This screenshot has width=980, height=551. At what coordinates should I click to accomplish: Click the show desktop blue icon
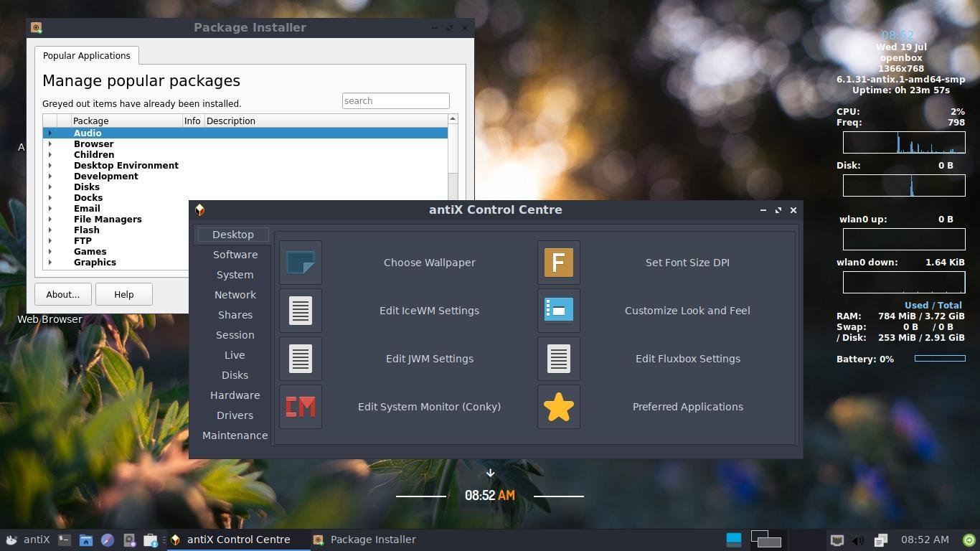pos(734,540)
